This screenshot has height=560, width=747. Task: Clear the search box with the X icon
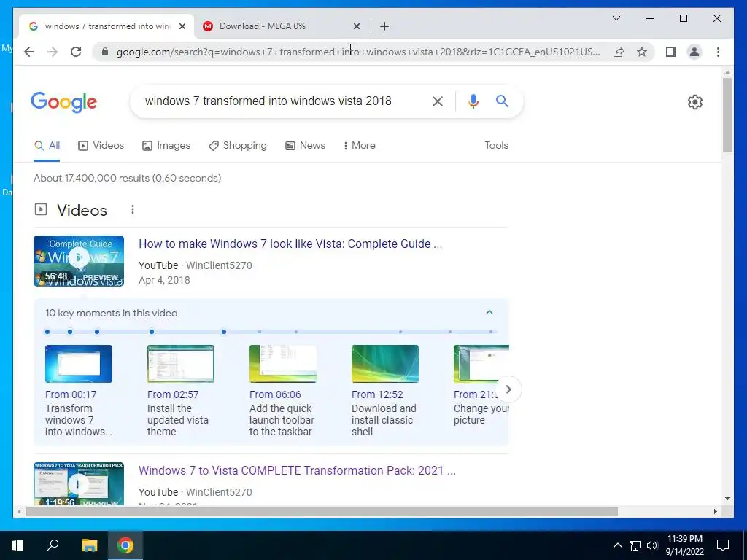coord(438,101)
